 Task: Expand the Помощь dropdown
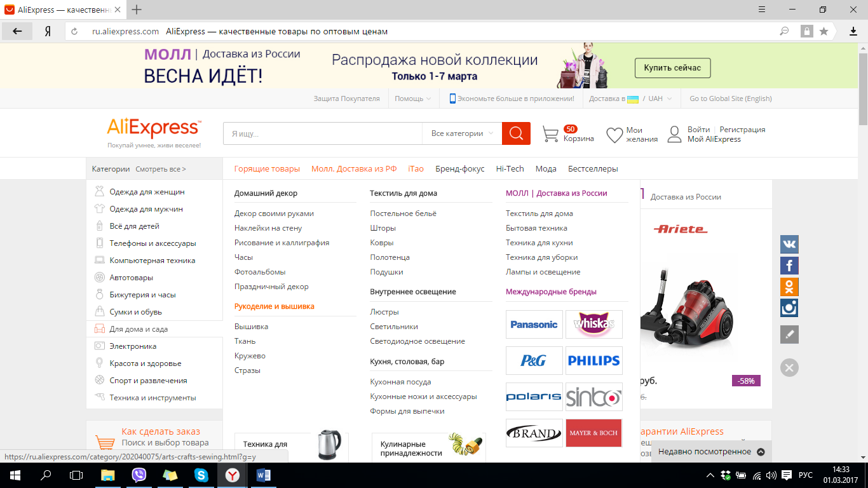(412, 98)
